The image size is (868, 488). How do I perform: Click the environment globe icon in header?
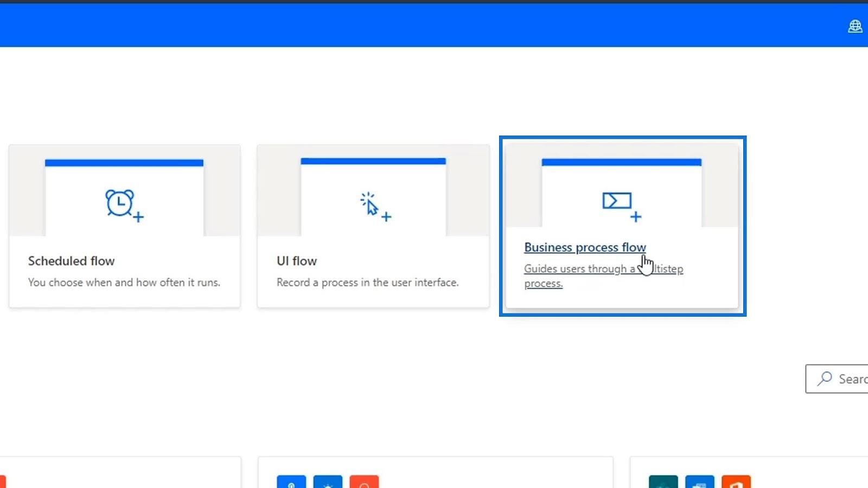click(855, 26)
